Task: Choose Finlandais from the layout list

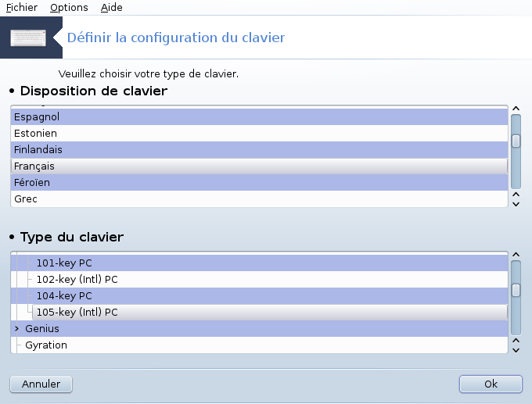Action: click(x=259, y=149)
